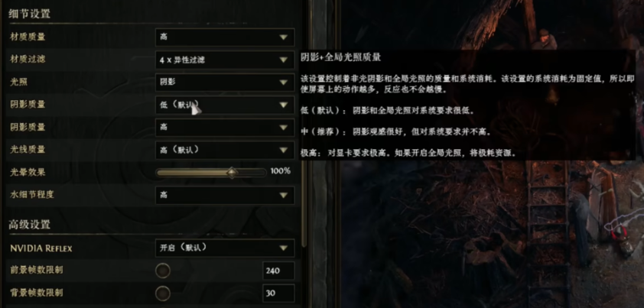Click the arrow icon next to 低（默认）
This screenshot has width=644, height=308.
pos(283,105)
